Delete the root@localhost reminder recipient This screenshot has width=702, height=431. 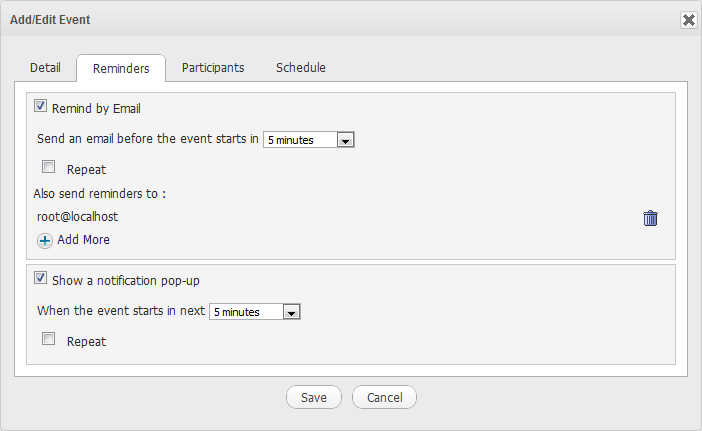pyautogui.click(x=650, y=218)
